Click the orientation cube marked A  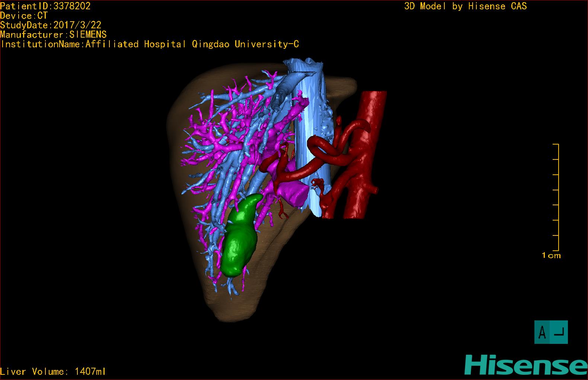tap(551, 332)
